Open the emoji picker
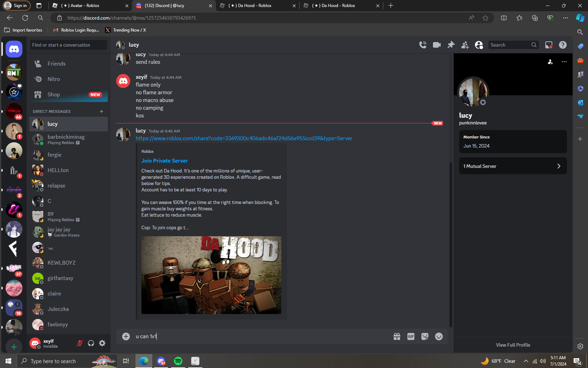The height and width of the screenshot is (368, 588). tap(439, 336)
